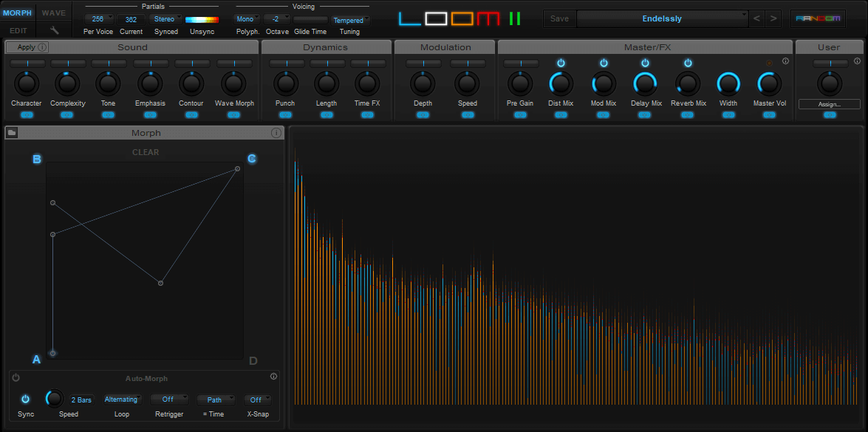Open the Endelssly preset dropdown
The image size is (868, 432).
[663, 18]
